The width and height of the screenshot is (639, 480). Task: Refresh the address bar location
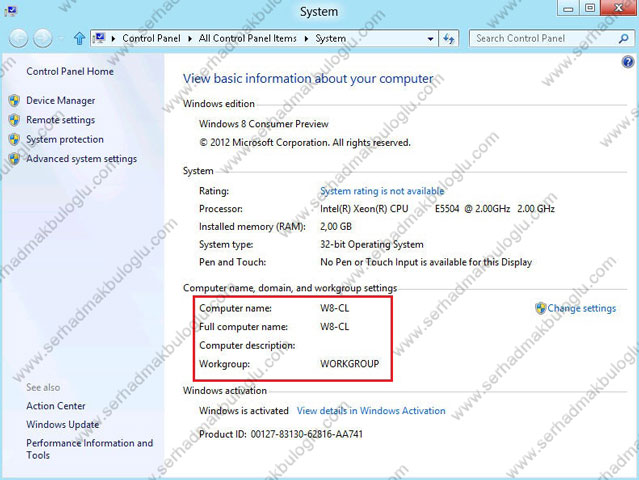[449, 39]
